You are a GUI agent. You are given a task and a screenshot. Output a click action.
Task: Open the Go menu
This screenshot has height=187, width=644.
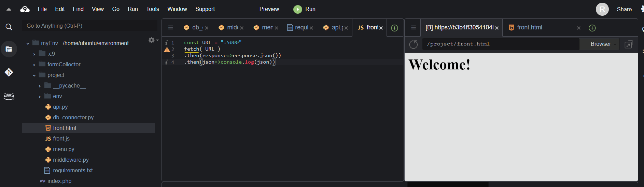pyautogui.click(x=116, y=9)
